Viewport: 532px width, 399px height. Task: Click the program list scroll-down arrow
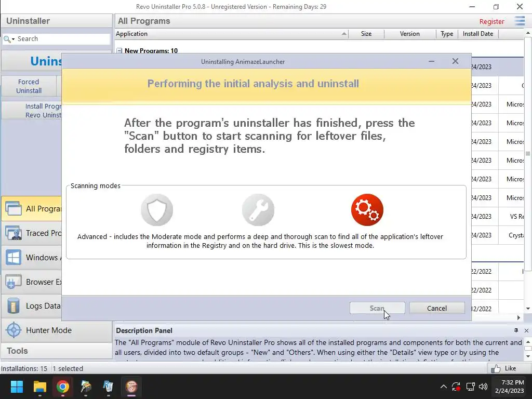528,309
